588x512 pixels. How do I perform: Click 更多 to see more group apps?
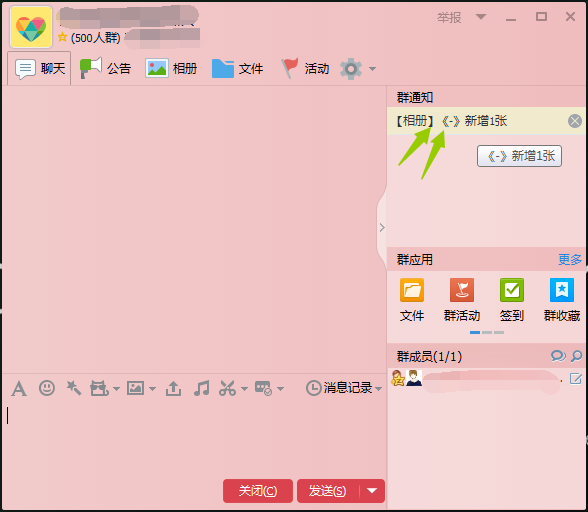point(570,259)
